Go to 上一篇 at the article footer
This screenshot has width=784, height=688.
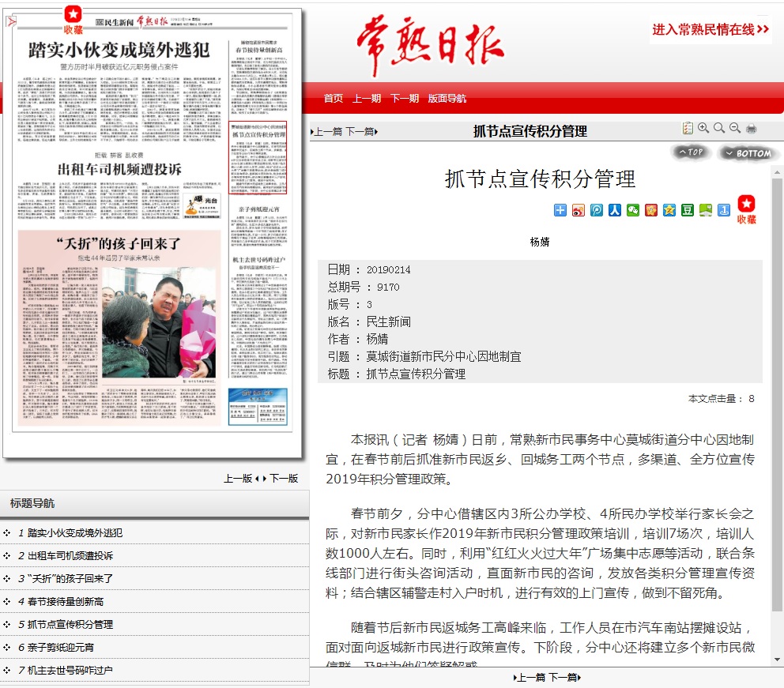pyautogui.click(x=530, y=678)
